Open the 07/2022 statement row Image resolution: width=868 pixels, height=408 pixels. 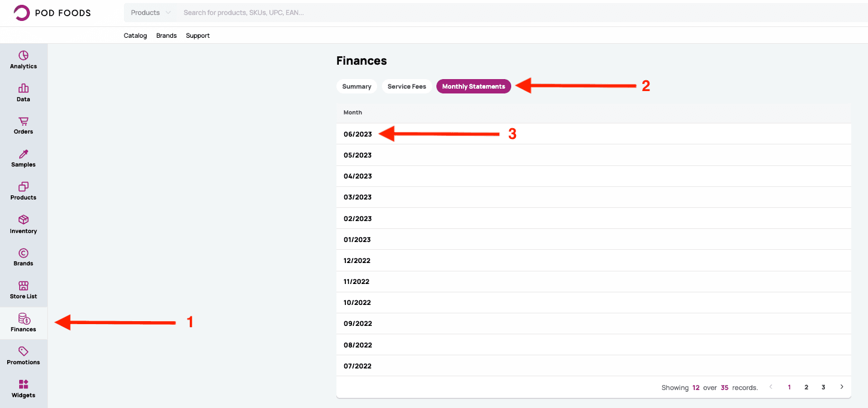tap(593, 366)
